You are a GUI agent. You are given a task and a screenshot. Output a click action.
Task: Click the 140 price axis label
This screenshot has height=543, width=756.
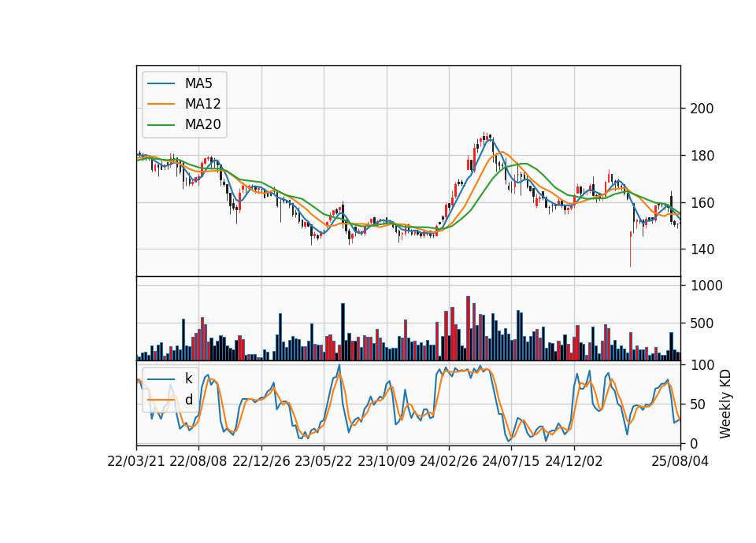point(702,249)
